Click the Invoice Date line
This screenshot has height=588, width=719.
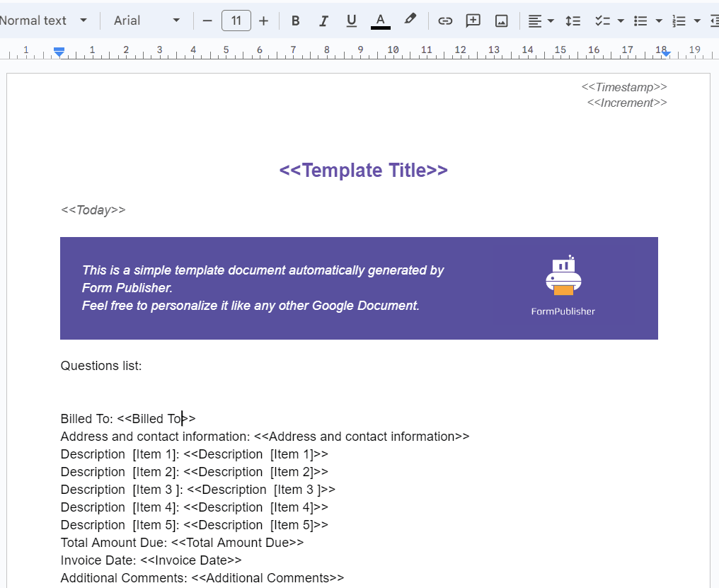[x=151, y=560]
